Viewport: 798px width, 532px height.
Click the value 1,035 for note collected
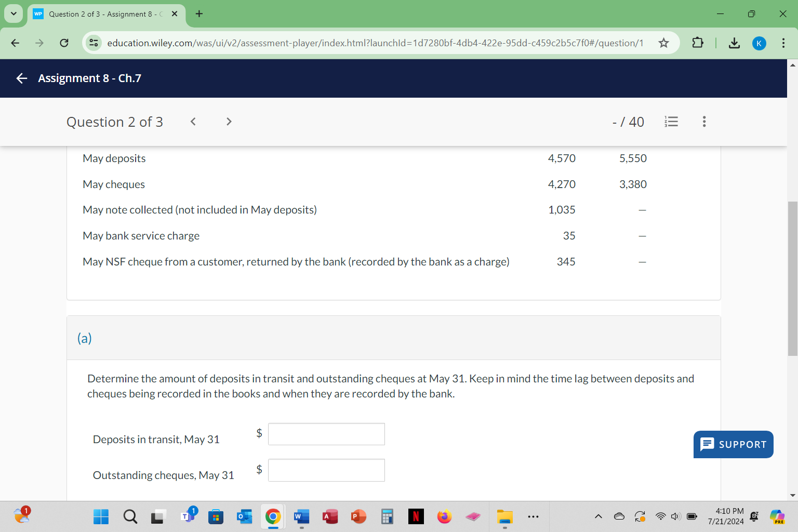pyautogui.click(x=562, y=210)
